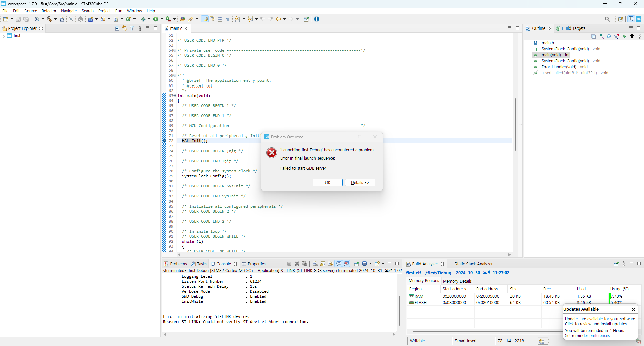This screenshot has height=346, width=644.
Task: Toggle Hide Fields in Outline
Action: (x=609, y=36)
